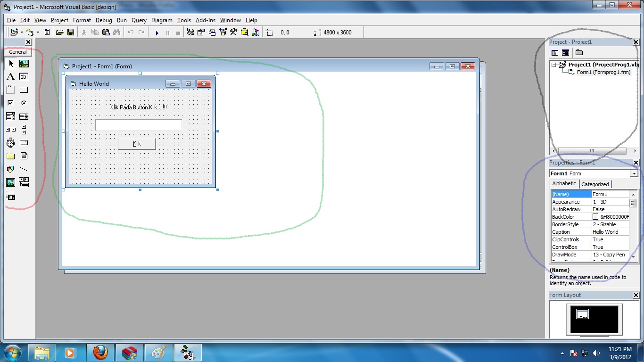Select the CommandButton tool in the toolbox
This screenshot has width=644, height=362.
(x=24, y=90)
